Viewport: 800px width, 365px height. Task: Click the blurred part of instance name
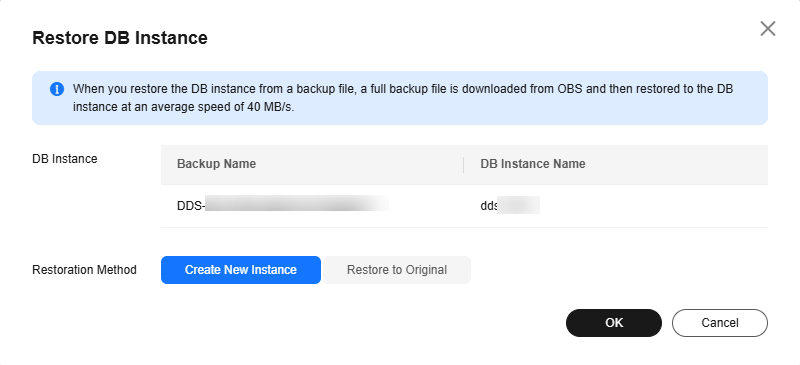[518, 205]
